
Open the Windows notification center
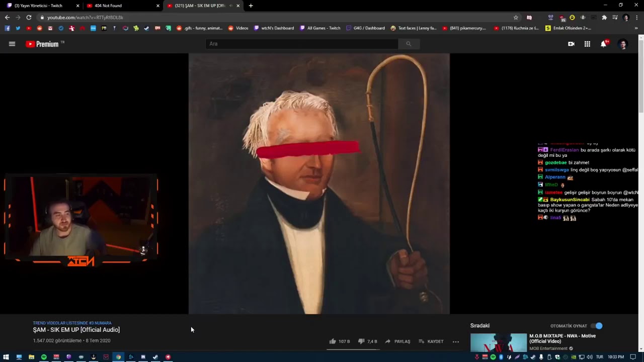(633, 357)
